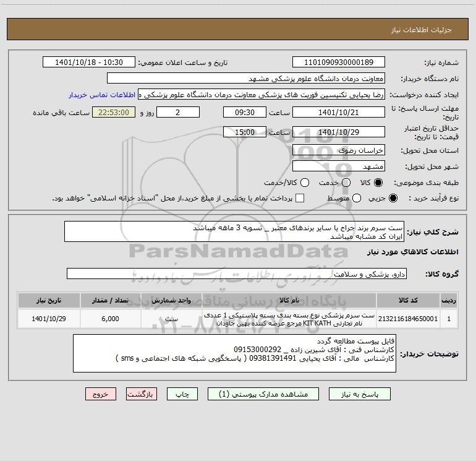
Task: Click remaining time 22:53:00 field
Action: click(x=114, y=112)
